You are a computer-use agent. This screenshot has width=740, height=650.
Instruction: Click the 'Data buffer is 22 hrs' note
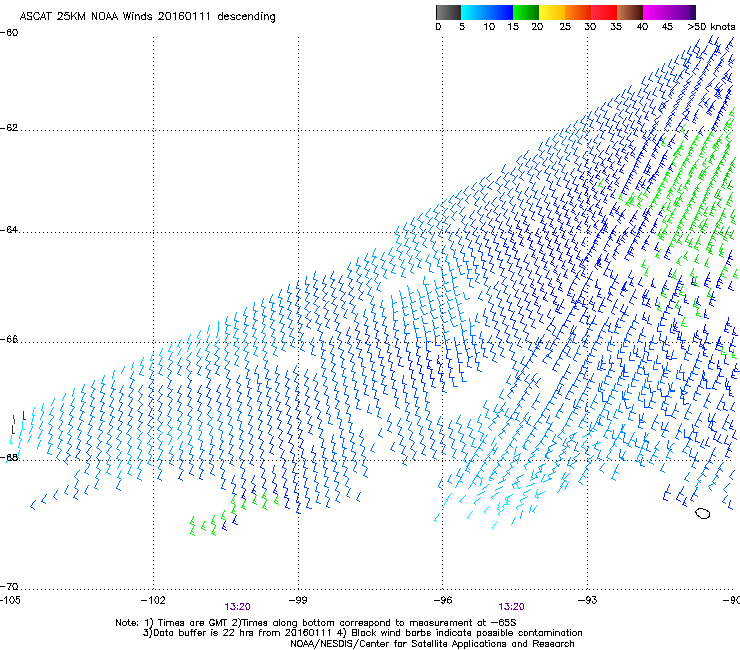click(x=362, y=633)
